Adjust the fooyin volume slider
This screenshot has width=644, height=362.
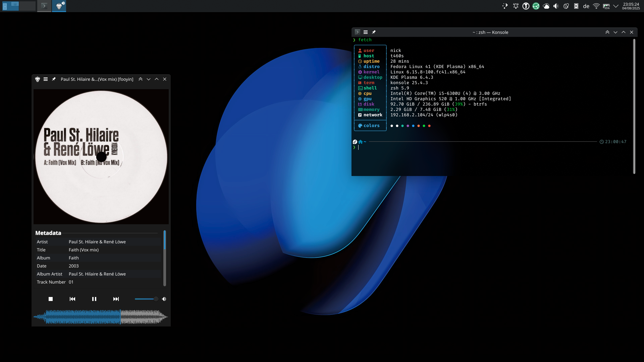click(147, 299)
